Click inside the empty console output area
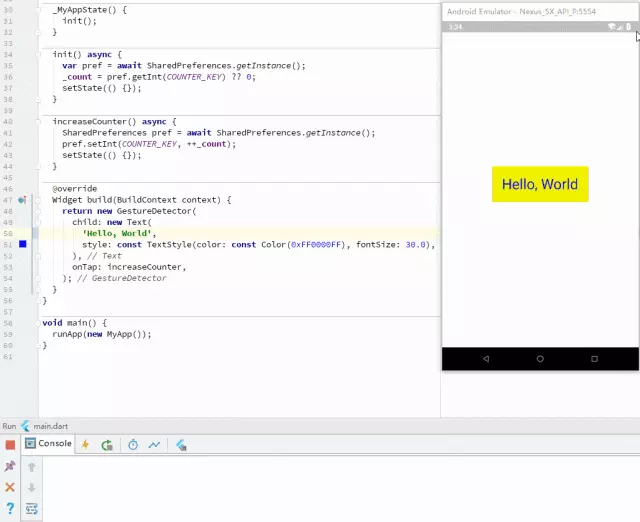This screenshot has height=522, width=640. pos(341,489)
